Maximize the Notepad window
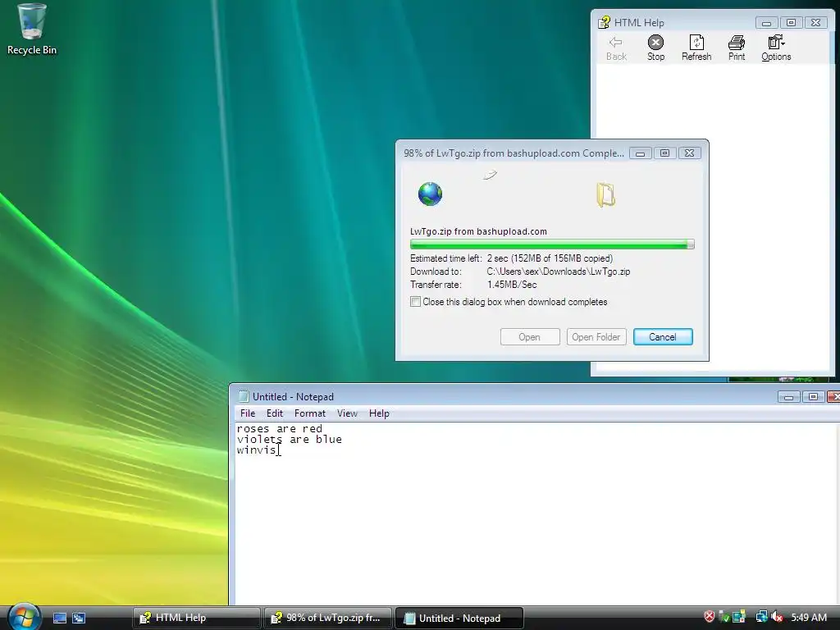840x630 pixels. (x=813, y=396)
